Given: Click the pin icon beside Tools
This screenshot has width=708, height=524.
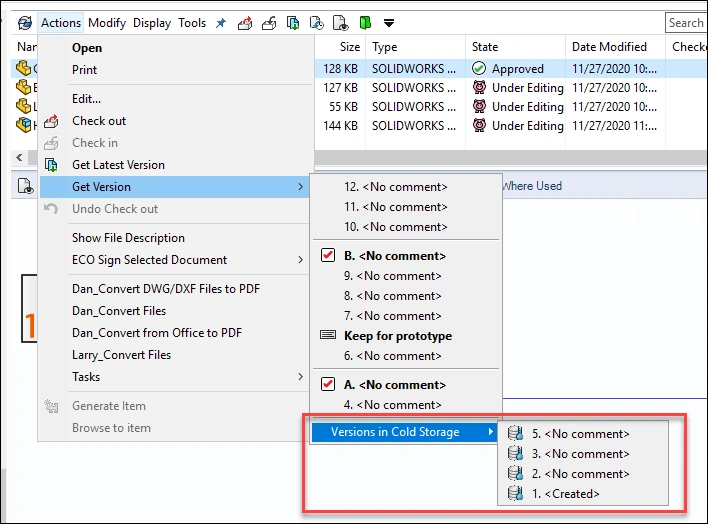Looking at the screenshot, I should [221, 23].
